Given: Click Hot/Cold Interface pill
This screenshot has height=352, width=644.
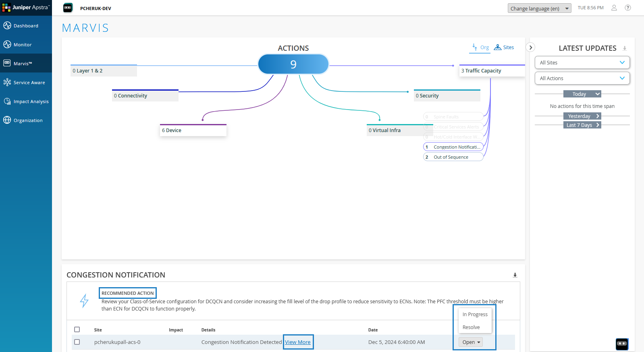Looking at the screenshot, I should [453, 137].
